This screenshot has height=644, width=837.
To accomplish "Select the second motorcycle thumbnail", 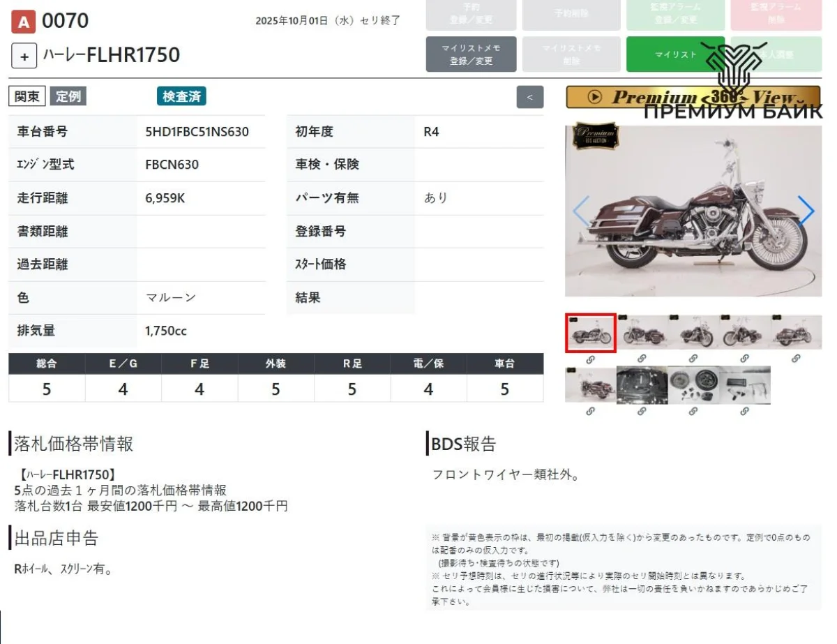I will point(642,333).
